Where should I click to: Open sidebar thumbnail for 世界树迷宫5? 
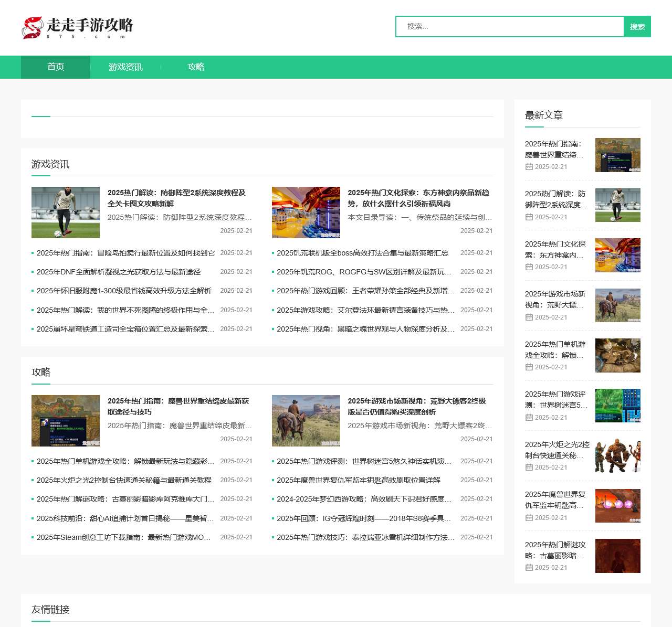click(618, 406)
